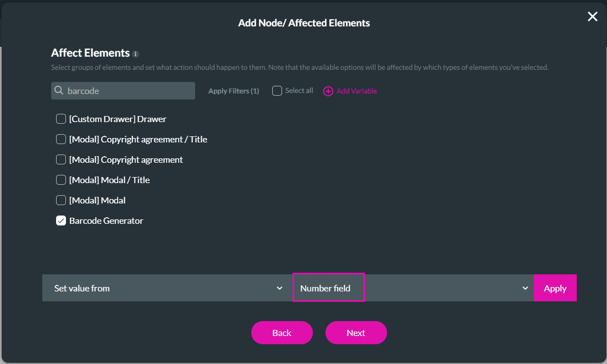Click the plus icon for Add Variable
The image size is (607, 364).
point(328,91)
